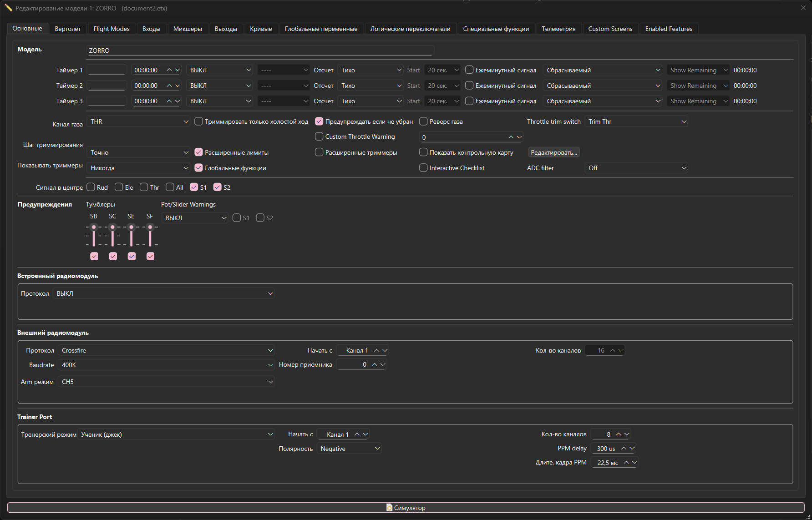The image size is (812, 520).
Task: Open the Кривые tab
Action: [x=261, y=29]
